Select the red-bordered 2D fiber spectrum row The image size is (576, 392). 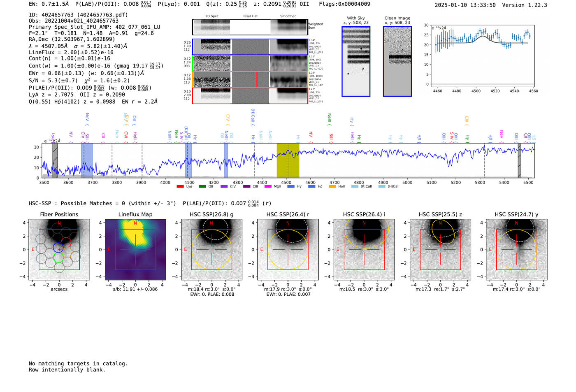[250, 95]
